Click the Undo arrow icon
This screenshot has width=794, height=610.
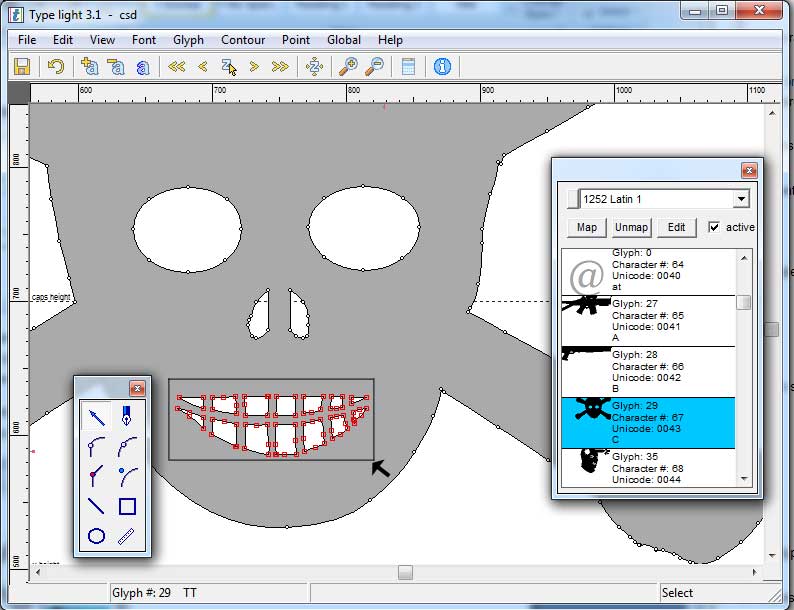click(x=56, y=67)
